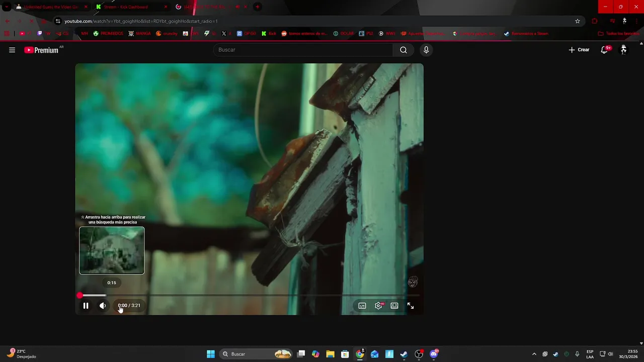This screenshot has height=362, width=644.
Task: Focus the YouTube Buscar search field
Action: click(x=303, y=50)
